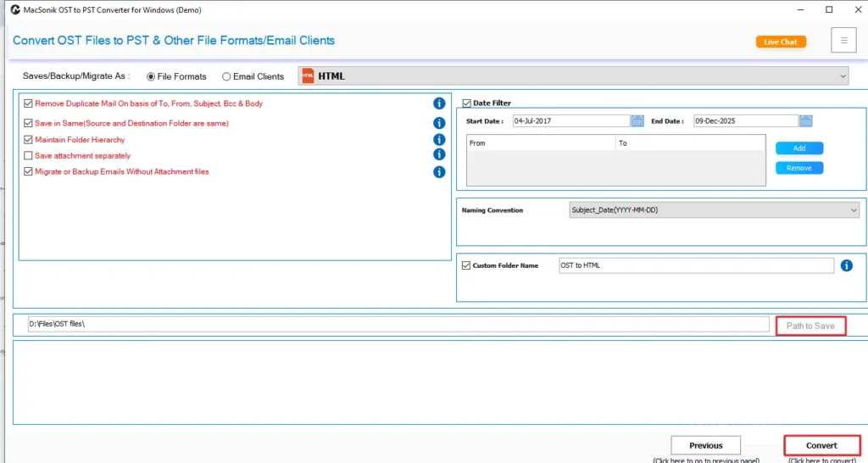This screenshot has width=868, height=463.
Task: Toggle the Custom Folder Name checkbox
Action: click(x=466, y=265)
